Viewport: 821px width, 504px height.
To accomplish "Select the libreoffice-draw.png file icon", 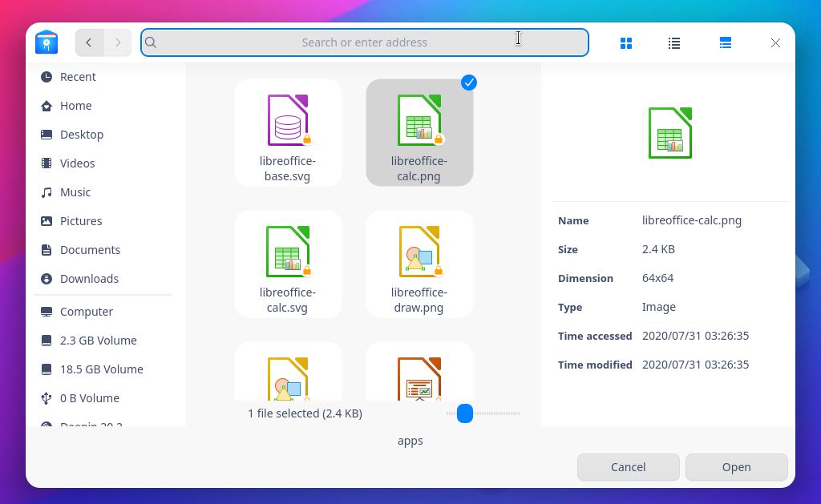I will pos(420,252).
